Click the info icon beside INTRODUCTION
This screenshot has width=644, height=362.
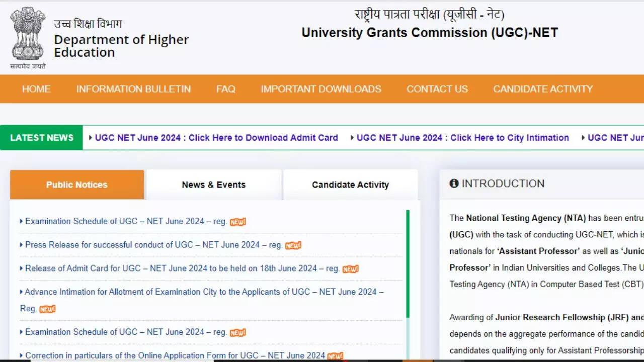click(454, 184)
